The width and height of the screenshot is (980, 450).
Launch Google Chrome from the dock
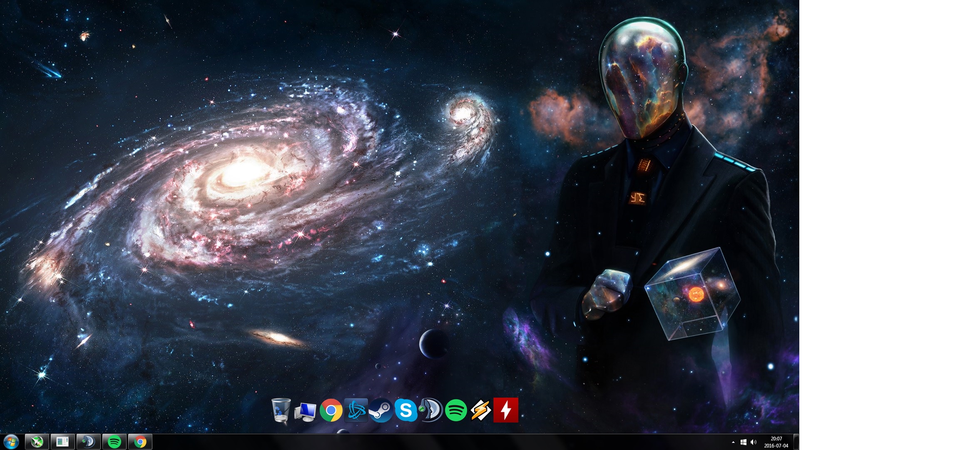(x=331, y=410)
